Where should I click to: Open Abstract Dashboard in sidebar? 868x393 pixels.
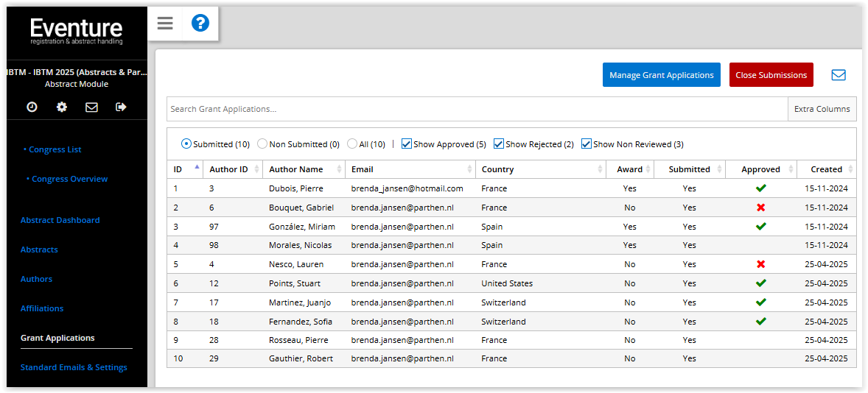coord(60,220)
